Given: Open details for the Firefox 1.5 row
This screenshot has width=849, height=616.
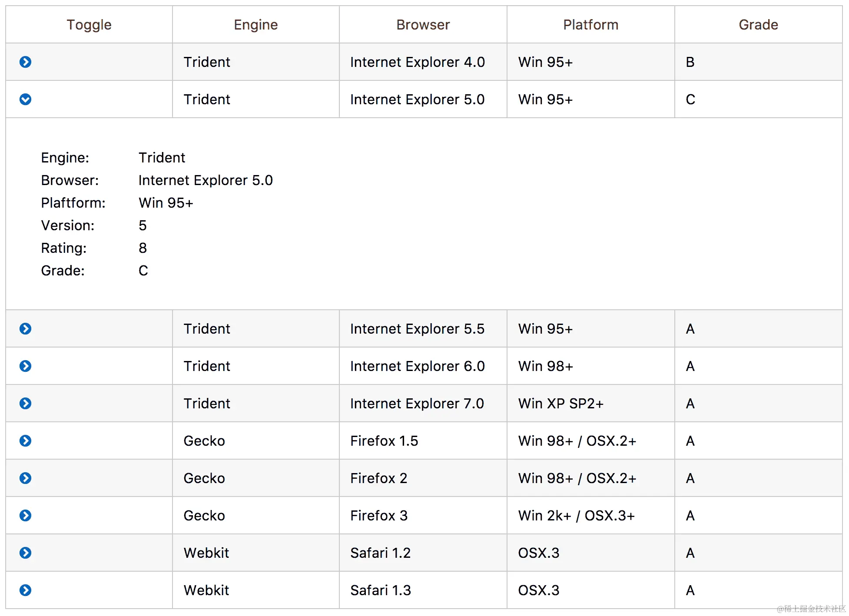Looking at the screenshot, I should pyautogui.click(x=26, y=441).
